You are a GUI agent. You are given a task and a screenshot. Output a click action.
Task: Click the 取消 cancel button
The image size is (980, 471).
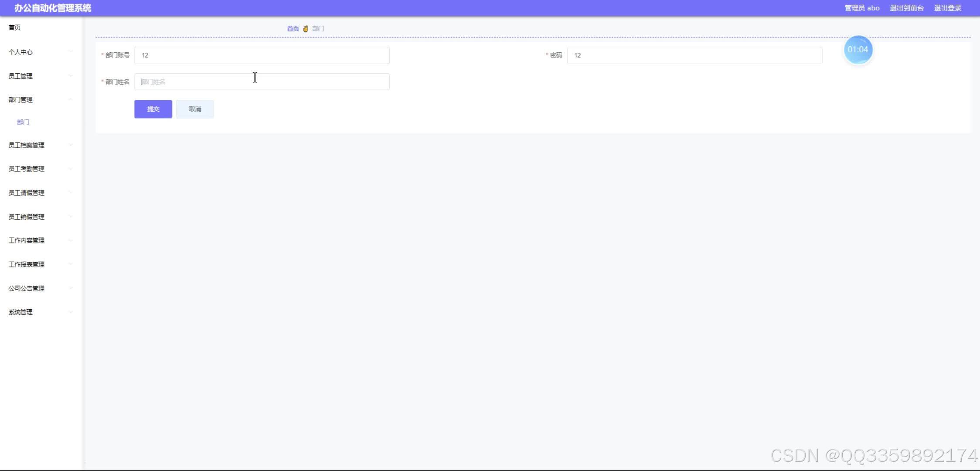coord(194,109)
